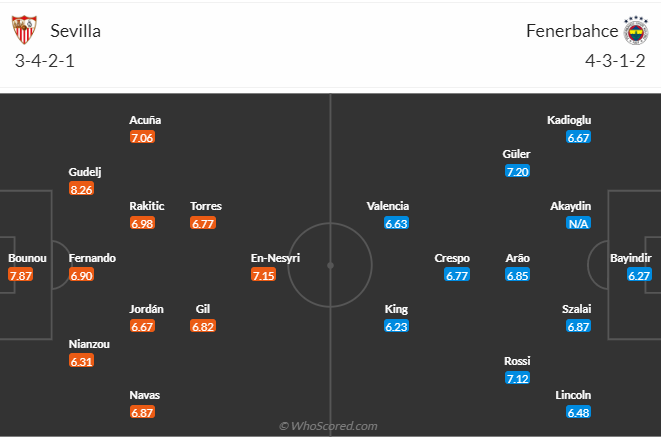The image size is (661, 437).
Task: Click goalkeeper Bayindir's name
Action: click(x=631, y=258)
